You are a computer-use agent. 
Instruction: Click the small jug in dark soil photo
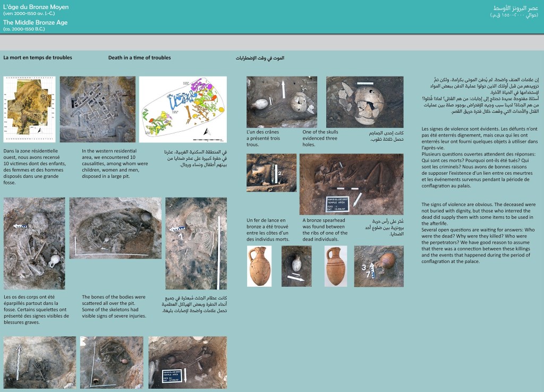(x=296, y=266)
